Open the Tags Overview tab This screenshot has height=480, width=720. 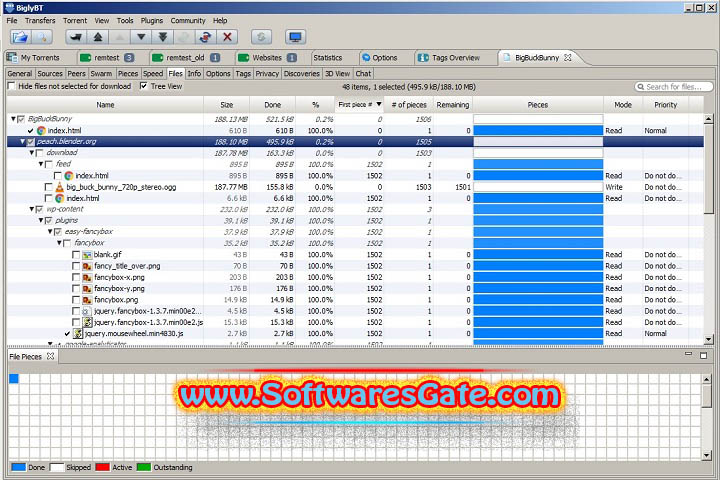tap(449, 57)
